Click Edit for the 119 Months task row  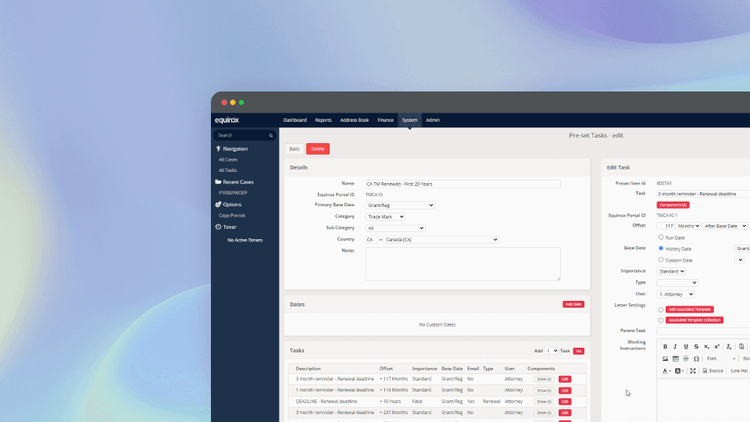(565, 390)
